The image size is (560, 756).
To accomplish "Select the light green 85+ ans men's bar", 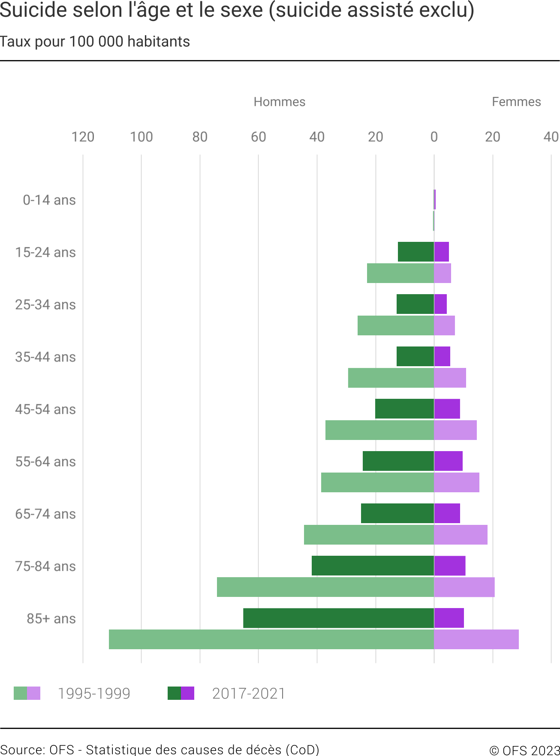I will tap(271, 639).
